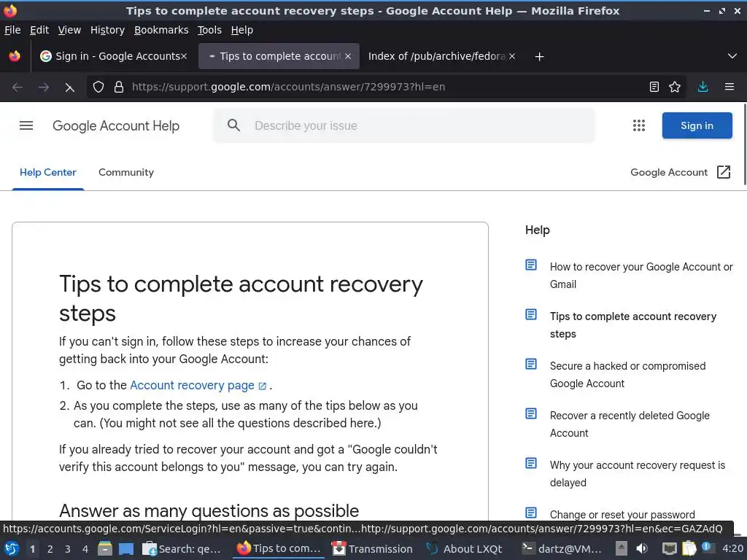The image size is (747, 560).
Task: Click the article icon beside Secure a hacked or compromised
Action: pyautogui.click(x=531, y=364)
